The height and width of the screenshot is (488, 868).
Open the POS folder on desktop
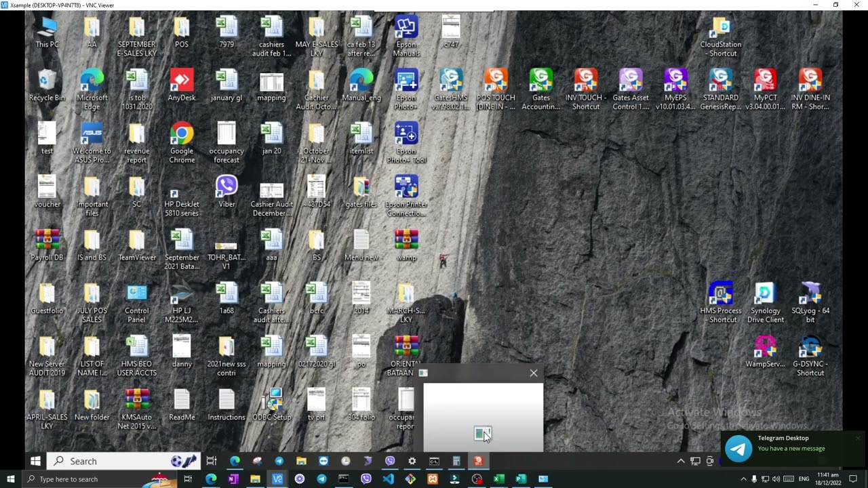coord(182,33)
